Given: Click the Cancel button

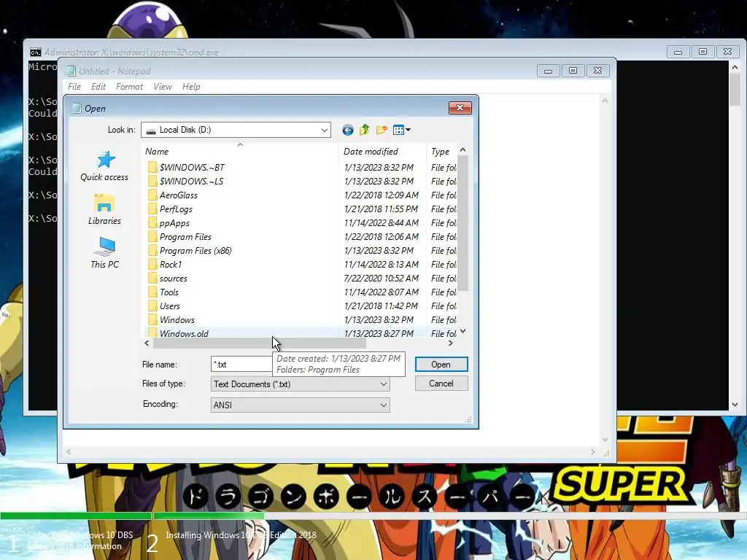Looking at the screenshot, I should [441, 384].
